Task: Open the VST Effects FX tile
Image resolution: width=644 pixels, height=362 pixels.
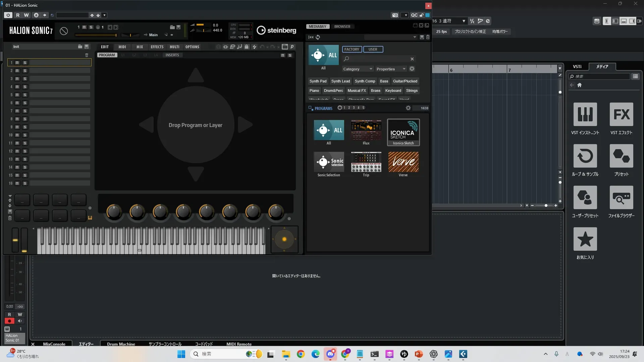Action: click(x=621, y=114)
